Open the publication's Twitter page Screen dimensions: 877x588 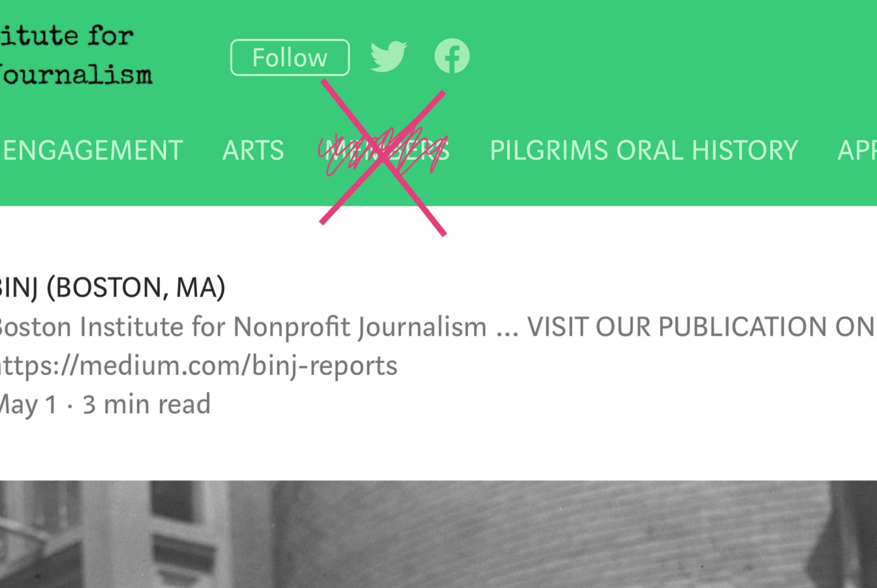(x=389, y=56)
